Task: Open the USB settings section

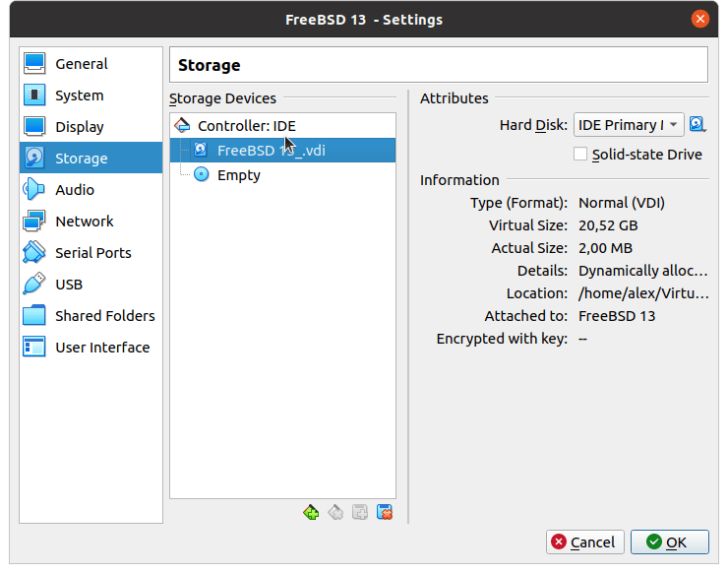Action: [x=91, y=285]
